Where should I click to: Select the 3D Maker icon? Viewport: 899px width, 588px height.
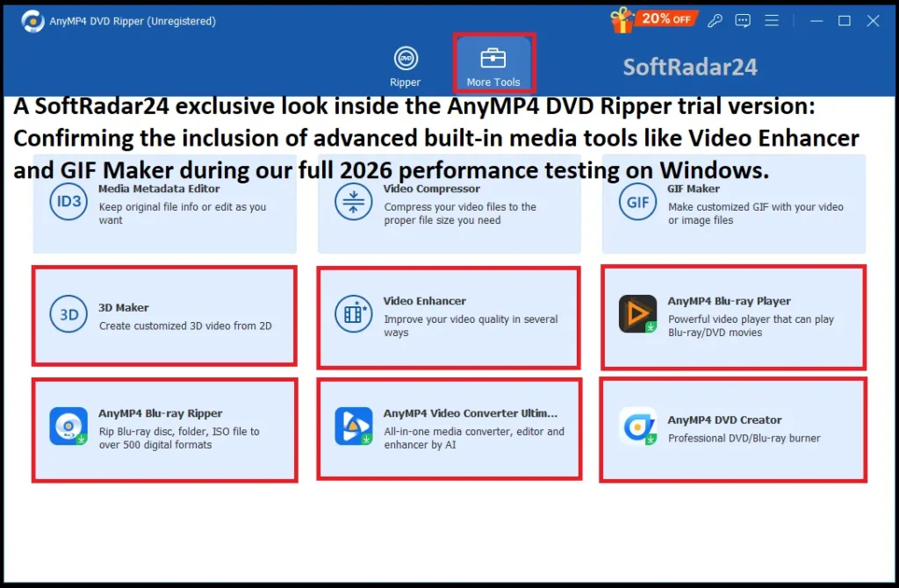68,315
